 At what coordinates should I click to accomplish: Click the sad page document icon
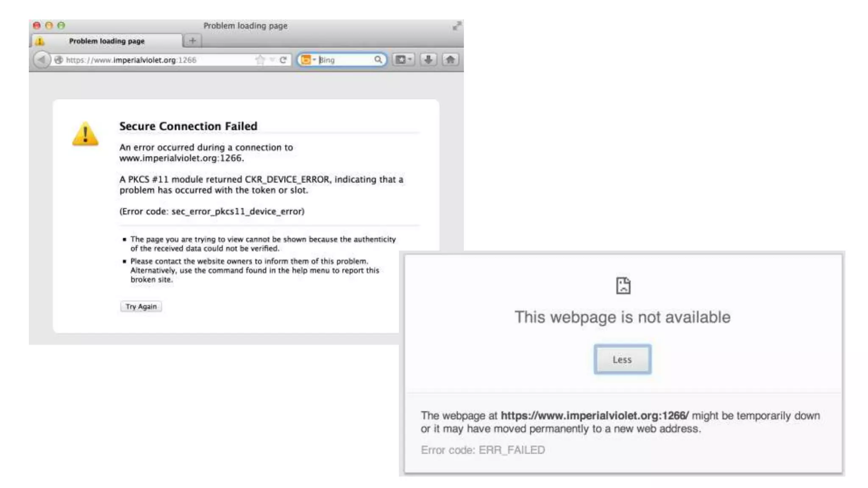pos(623,286)
